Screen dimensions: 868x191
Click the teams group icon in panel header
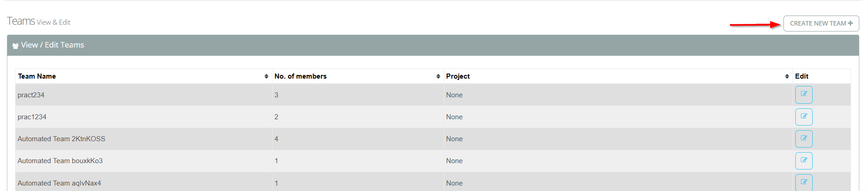16,46
